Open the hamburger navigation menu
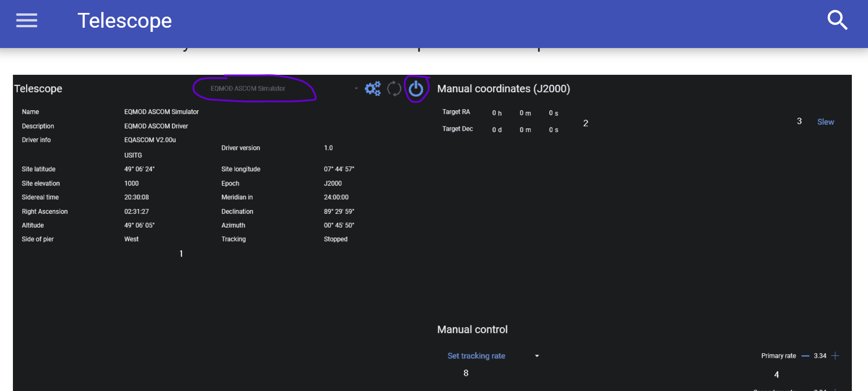This screenshot has height=391, width=868. (27, 20)
